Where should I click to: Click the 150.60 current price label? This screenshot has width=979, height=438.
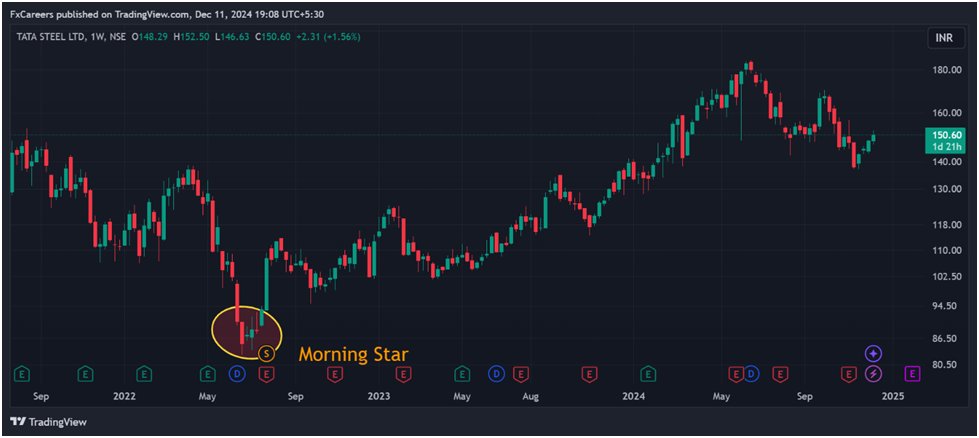(947, 135)
